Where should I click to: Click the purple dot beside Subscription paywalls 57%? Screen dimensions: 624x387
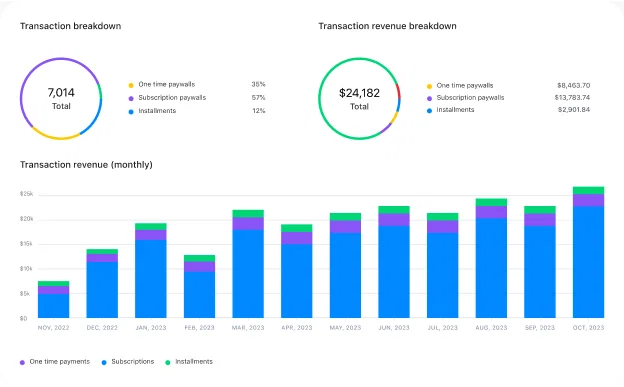[x=131, y=98]
